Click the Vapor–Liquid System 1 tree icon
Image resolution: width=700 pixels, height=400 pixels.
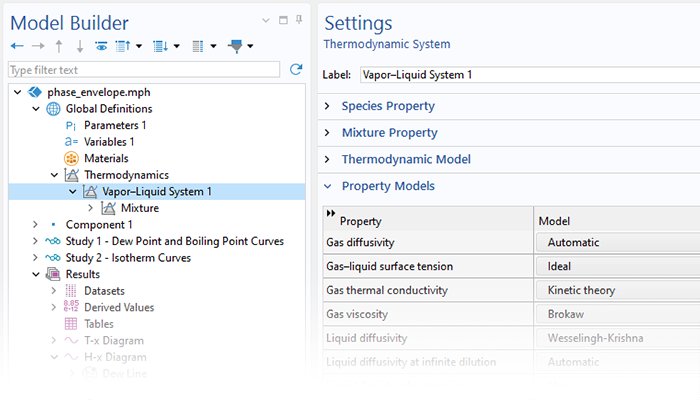point(90,192)
